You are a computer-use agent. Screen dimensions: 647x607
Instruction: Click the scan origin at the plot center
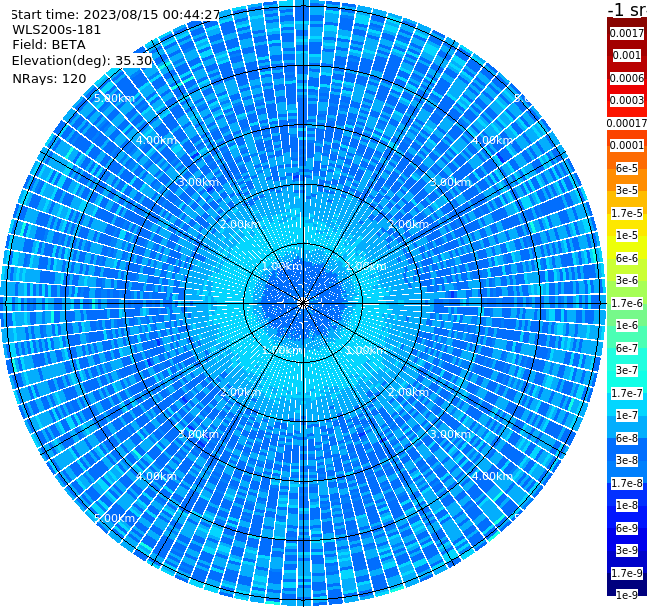pos(303,304)
